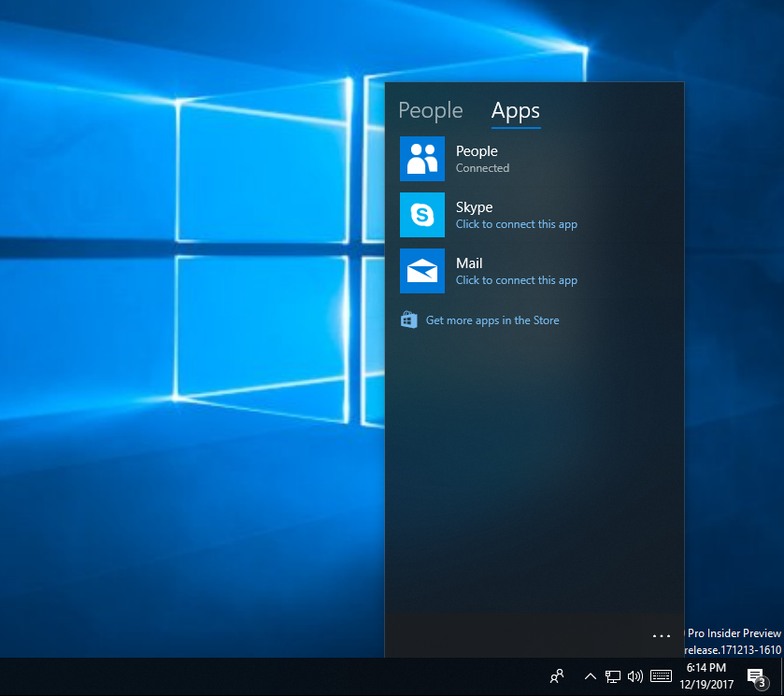Screen dimensions: 784x696
Task: Click the volume speaker tray icon
Action: click(635, 676)
